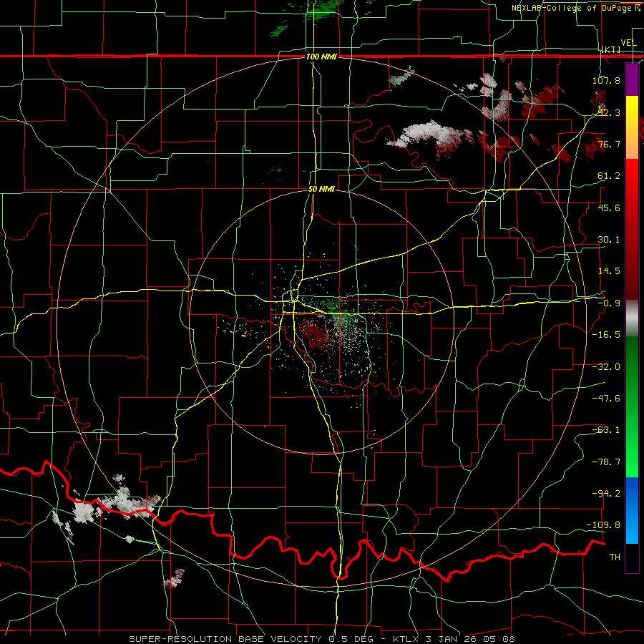Screen dimensions: 644x644
Task: Click the gray near-zero segment of color bar
Action: (632, 318)
